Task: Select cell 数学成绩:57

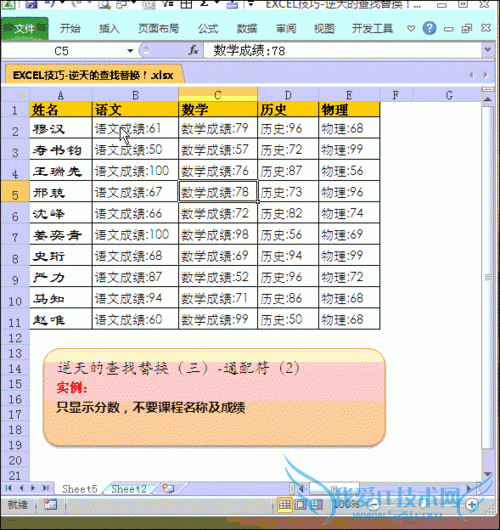Action: tap(218, 149)
